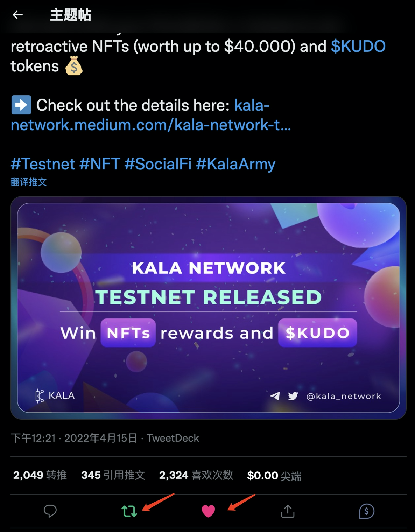415x532 pixels.
Task: Unlike tweet via pink heart icon
Action: tap(208, 511)
